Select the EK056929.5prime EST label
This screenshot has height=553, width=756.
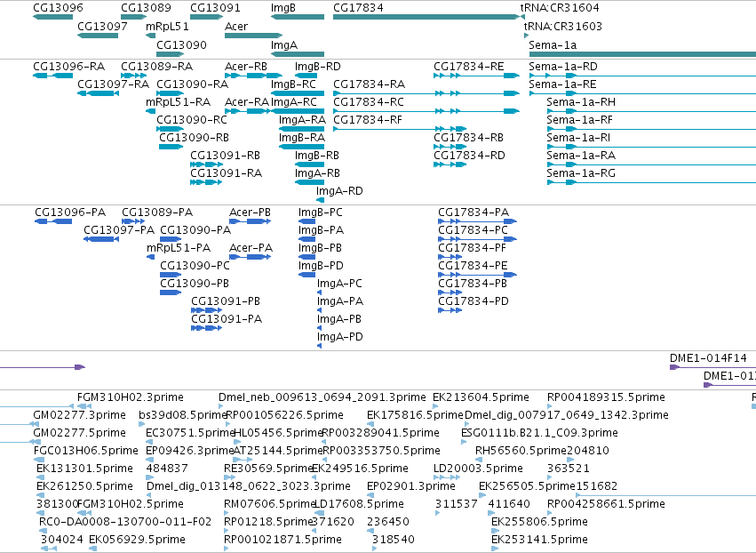point(137,539)
